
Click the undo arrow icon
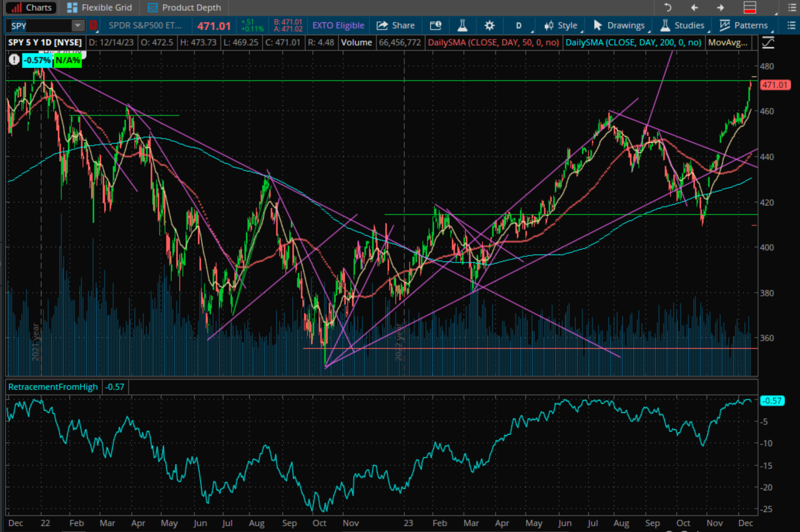tap(667, 7)
